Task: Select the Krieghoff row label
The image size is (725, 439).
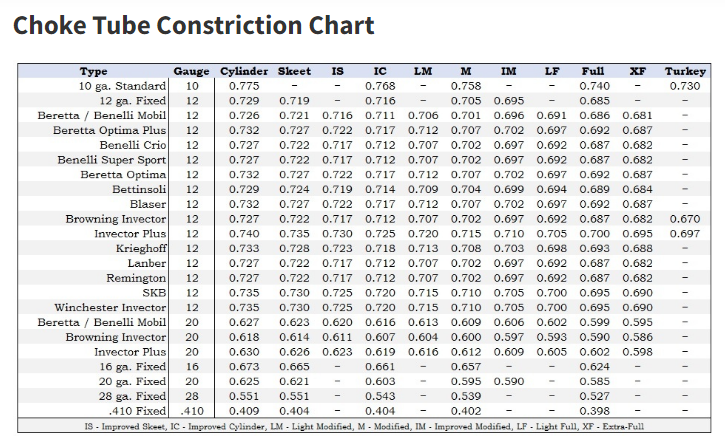Action: (141, 248)
